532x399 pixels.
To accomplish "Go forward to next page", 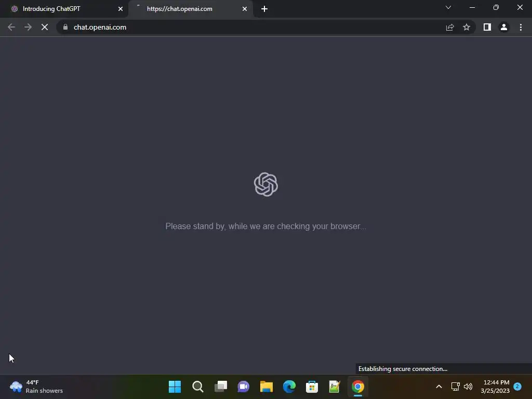I will 28,27.
